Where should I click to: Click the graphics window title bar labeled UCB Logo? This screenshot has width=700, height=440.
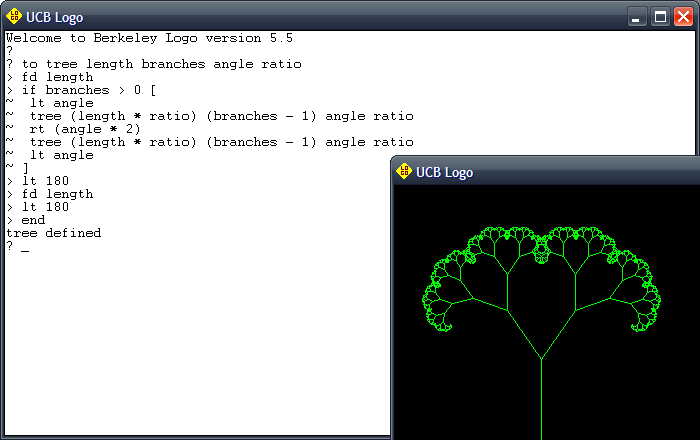point(547,172)
